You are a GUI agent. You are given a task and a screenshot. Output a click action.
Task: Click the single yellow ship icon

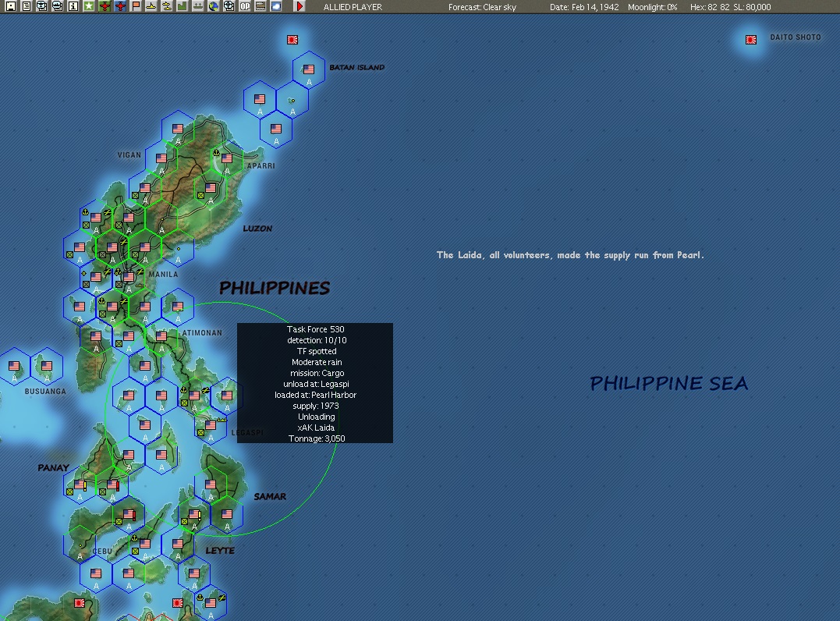click(151, 6)
